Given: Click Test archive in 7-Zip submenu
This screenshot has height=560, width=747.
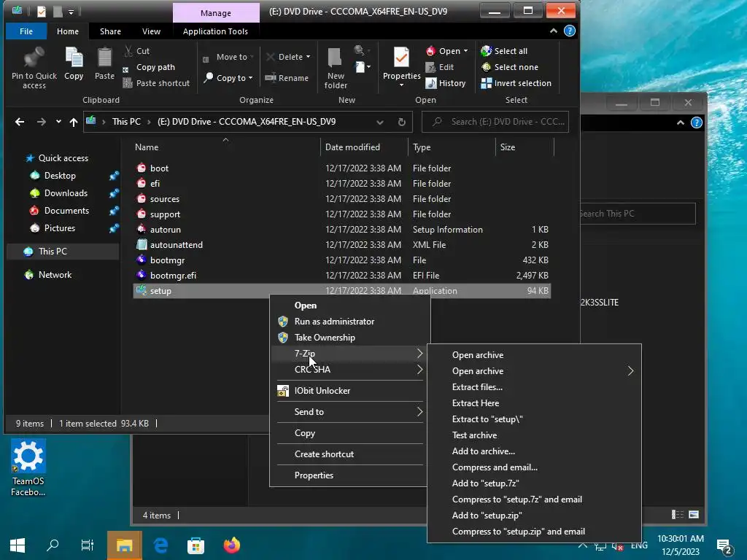Looking at the screenshot, I should tap(534, 435).
